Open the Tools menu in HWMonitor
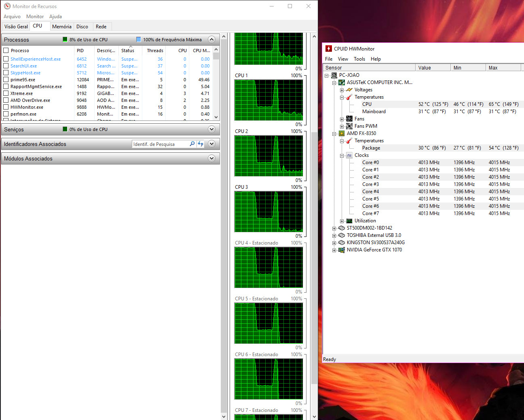524x420 pixels. 359,59
